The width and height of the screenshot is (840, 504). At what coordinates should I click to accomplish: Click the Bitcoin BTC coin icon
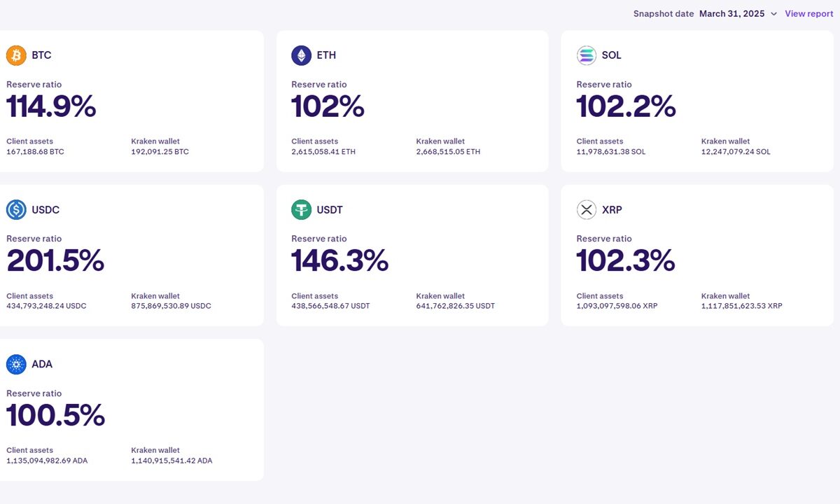pyautogui.click(x=16, y=55)
